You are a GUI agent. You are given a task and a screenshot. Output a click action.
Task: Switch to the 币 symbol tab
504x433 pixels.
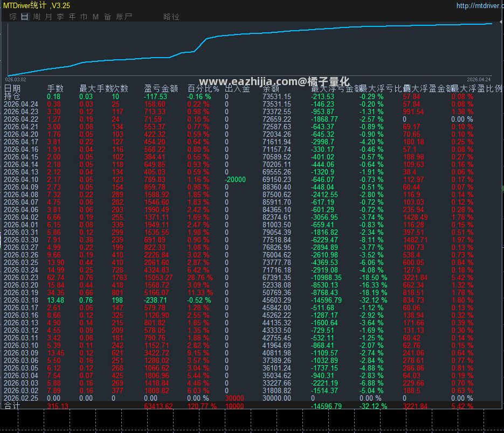(x=84, y=17)
